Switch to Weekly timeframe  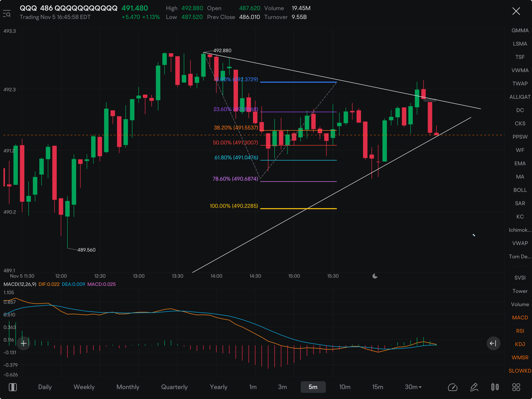click(84, 387)
